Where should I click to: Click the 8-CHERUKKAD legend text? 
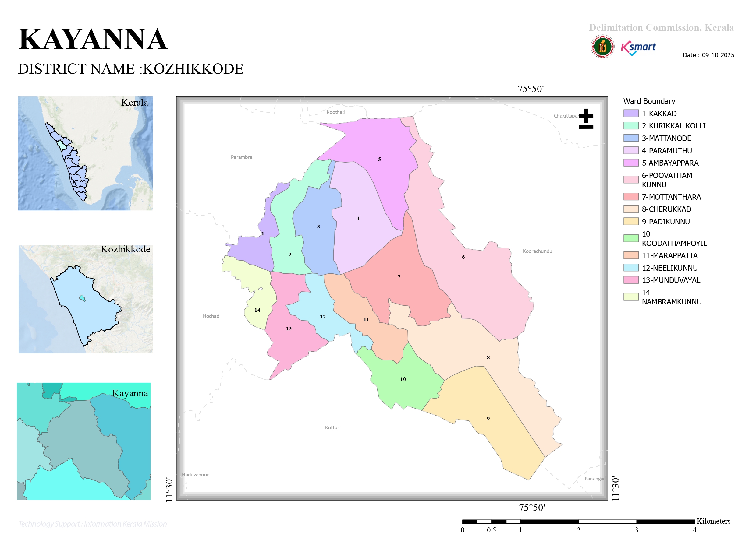point(666,209)
